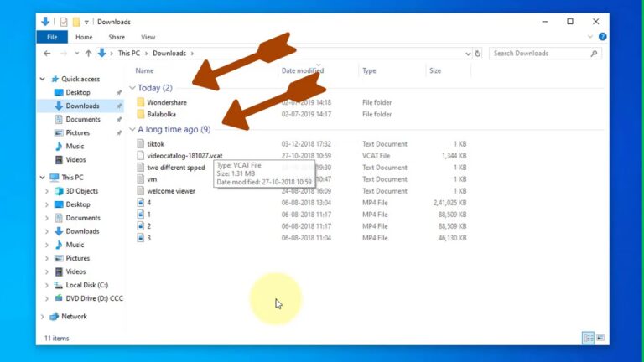Expand the Local Disk (C:) tree node
644x362 pixels.
47,285
